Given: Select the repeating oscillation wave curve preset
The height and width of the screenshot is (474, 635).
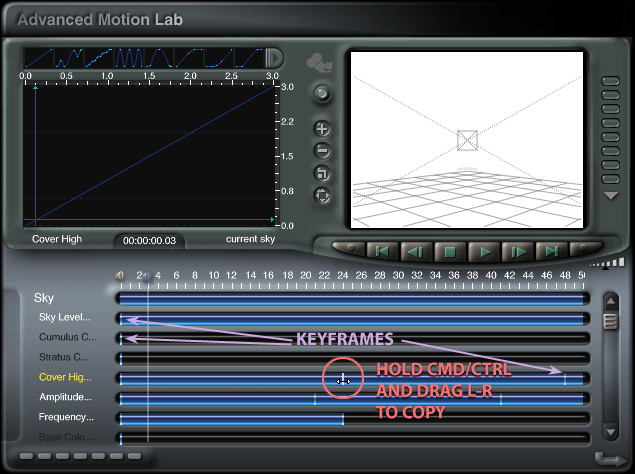Looking at the screenshot, I should (129, 58).
